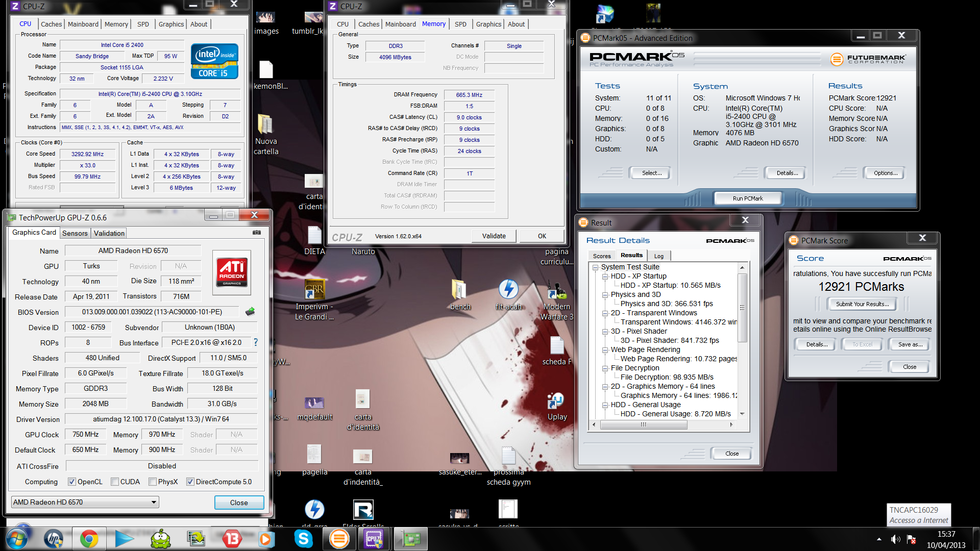Click Close in the Result Details window
The width and height of the screenshot is (980, 551).
click(731, 454)
